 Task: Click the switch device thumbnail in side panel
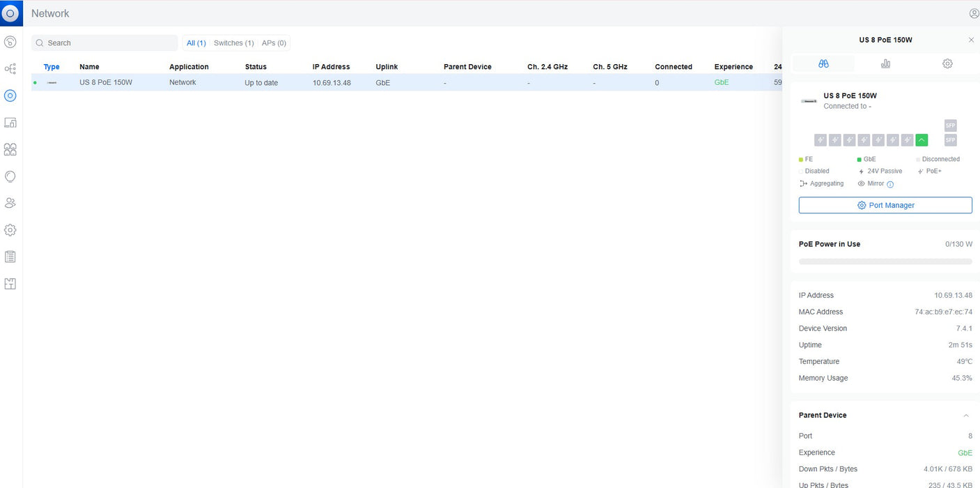[x=809, y=101]
